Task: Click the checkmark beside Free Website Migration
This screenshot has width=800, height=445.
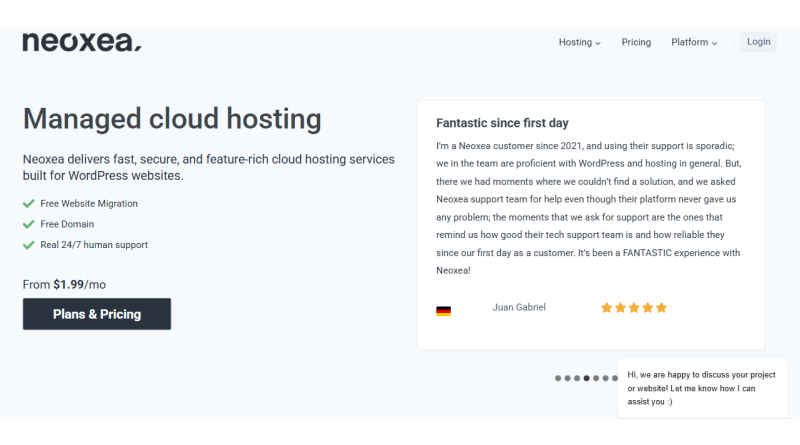Action: pyautogui.click(x=29, y=204)
